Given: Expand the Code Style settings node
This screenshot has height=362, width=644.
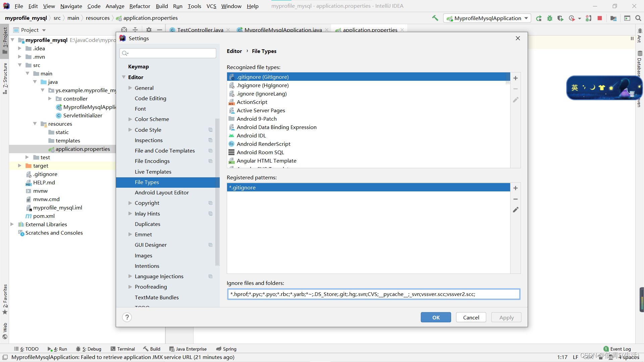Looking at the screenshot, I should 130,130.
